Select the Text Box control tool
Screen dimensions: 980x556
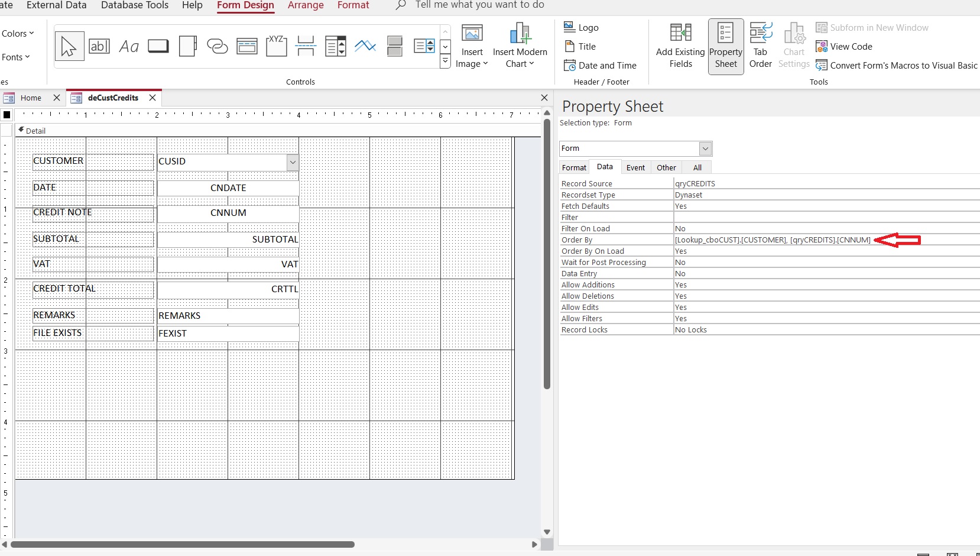click(99, 46)
